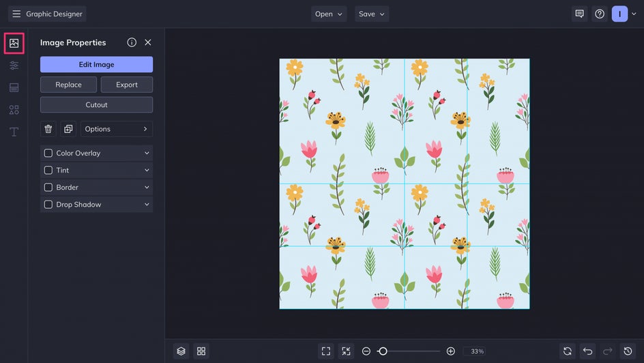The width and height of the screenshot is (644, 363).
Task: Open the Save dropdown menu
Action: (372, 14)
